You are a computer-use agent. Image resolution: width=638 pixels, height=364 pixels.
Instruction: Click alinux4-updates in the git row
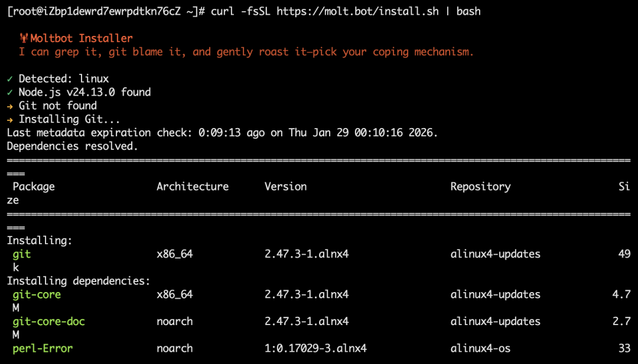point(495,254)
